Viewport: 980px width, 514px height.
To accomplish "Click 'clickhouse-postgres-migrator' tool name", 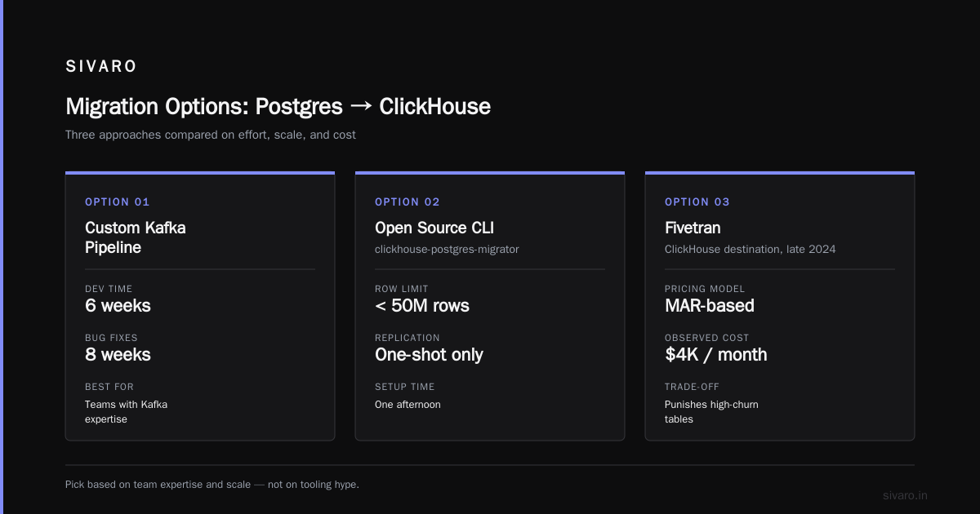I will [447, 249].
